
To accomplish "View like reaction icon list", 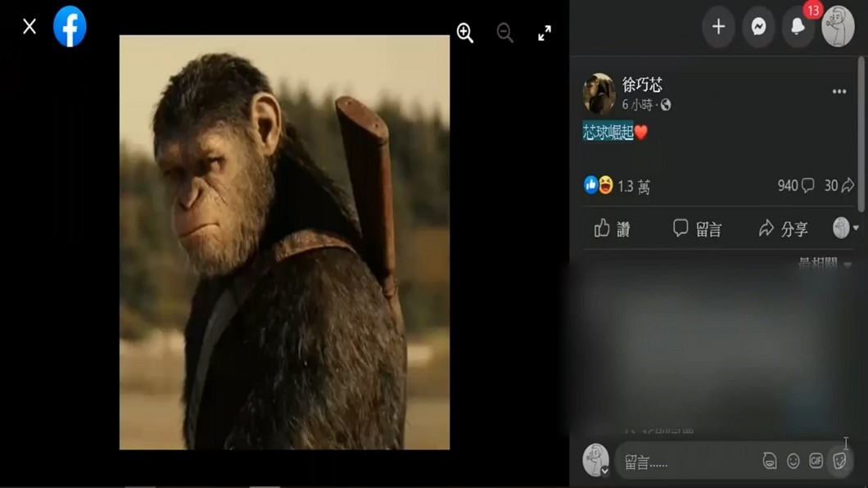I will point(590,185).
